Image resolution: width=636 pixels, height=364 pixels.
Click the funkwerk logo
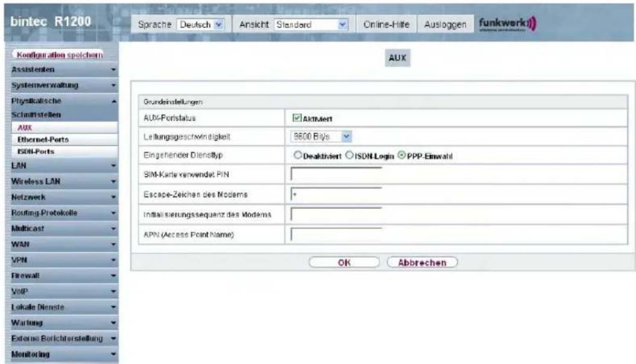coord(508,24)
